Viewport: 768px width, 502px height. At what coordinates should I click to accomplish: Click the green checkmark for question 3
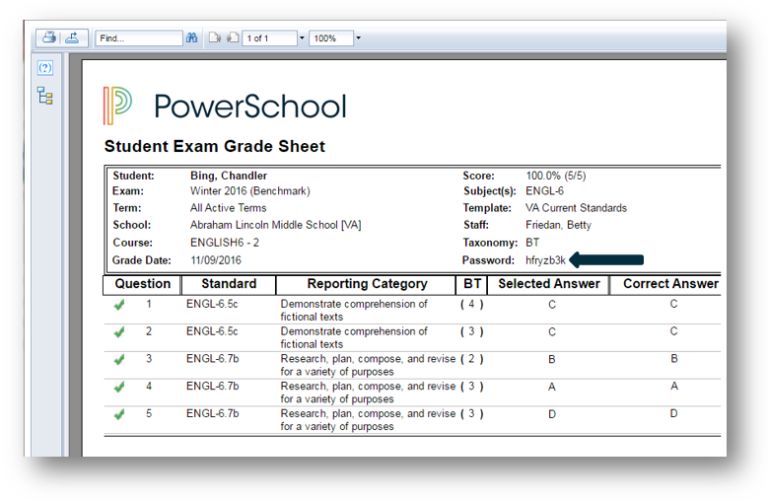pos(119,359)
